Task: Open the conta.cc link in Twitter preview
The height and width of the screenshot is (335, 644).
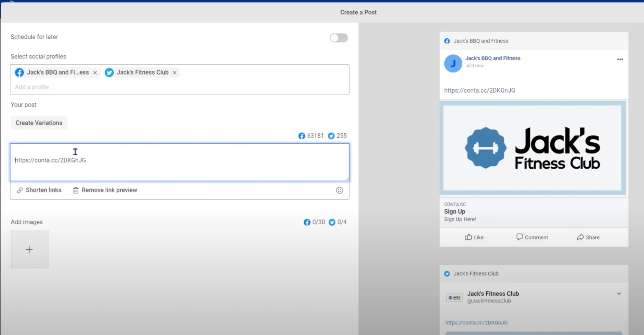Action: pos(476,323)
